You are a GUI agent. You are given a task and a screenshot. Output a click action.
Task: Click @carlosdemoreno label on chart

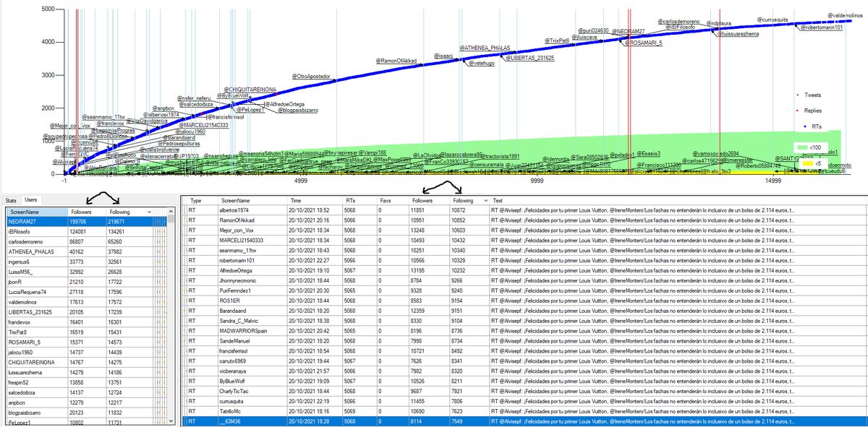click(679, 22)
